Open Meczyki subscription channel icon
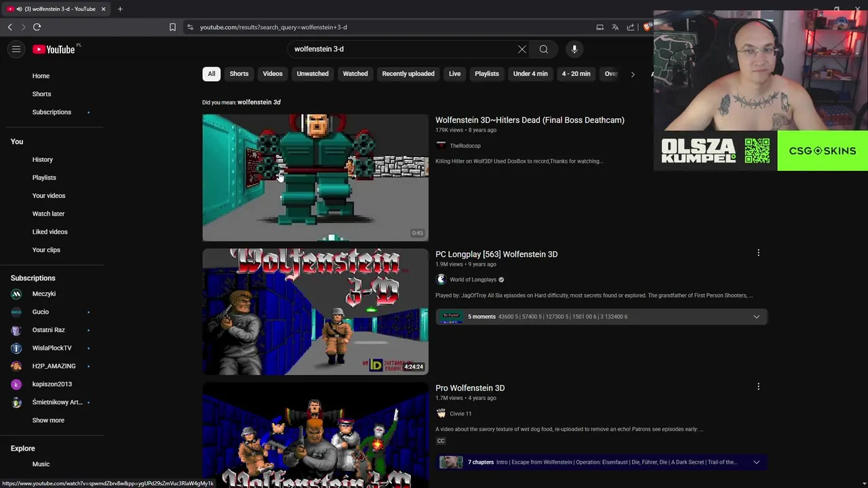The image size is (868, 488). pos(16,293)
